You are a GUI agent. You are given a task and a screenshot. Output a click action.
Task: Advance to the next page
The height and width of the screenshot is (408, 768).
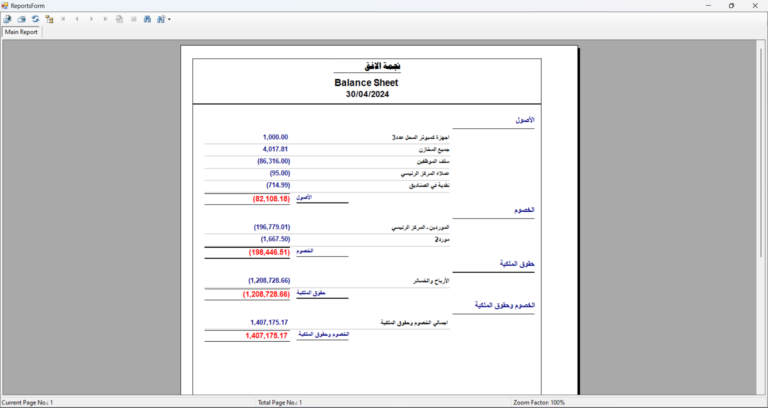[x=92, y=19]
